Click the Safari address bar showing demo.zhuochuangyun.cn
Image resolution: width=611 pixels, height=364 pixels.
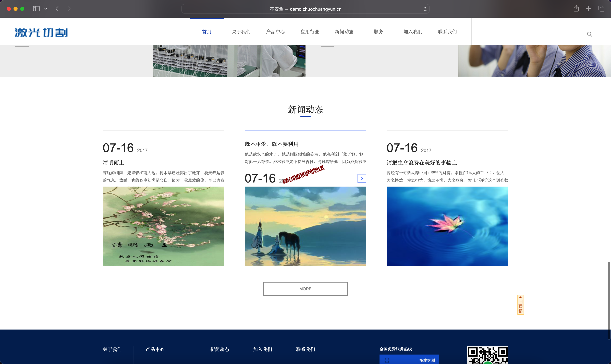(305, 9)
